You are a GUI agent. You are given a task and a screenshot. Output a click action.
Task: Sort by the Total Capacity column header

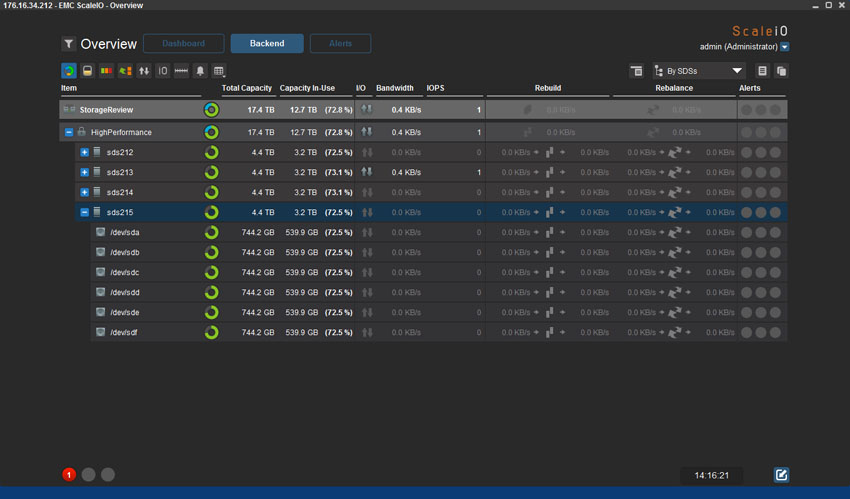(247, 88)
